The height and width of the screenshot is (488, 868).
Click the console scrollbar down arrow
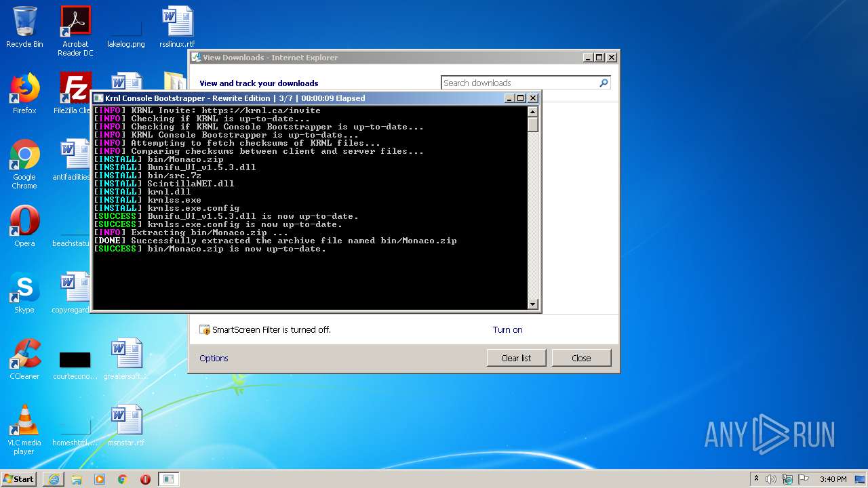click(533, 304)
